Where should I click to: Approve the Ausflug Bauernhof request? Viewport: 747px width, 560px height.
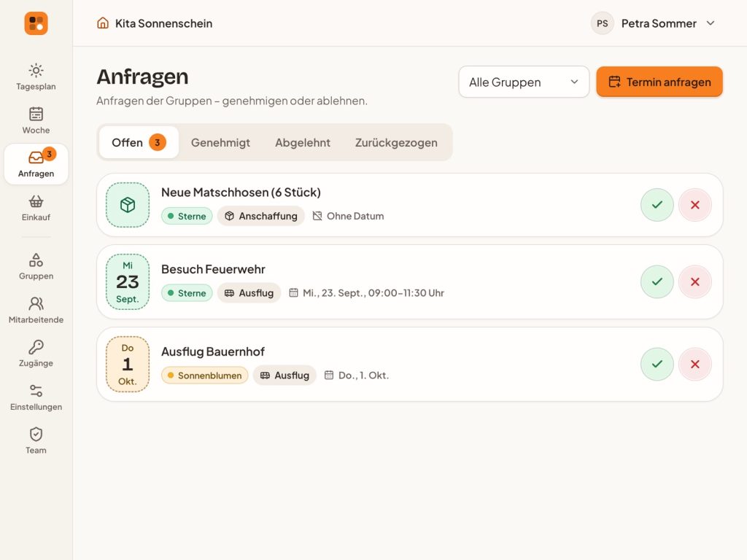(657, 364)
